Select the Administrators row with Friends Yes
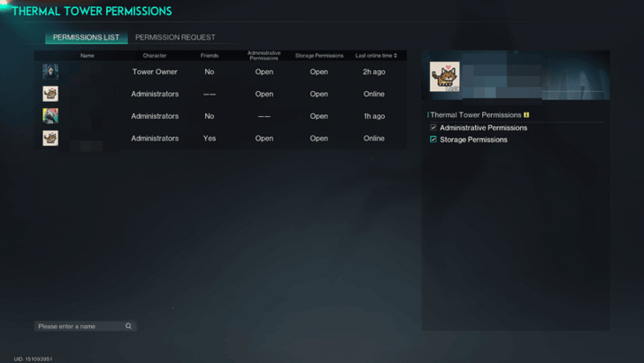The height and width of the screenshot is (363, 644). (x=221, y=138)
